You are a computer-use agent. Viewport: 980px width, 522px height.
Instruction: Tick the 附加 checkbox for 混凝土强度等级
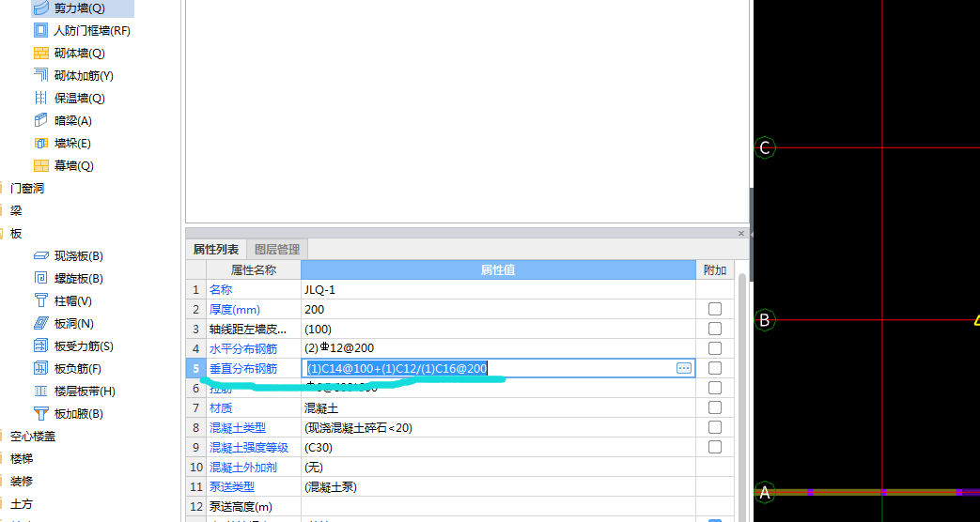[714, 447]
